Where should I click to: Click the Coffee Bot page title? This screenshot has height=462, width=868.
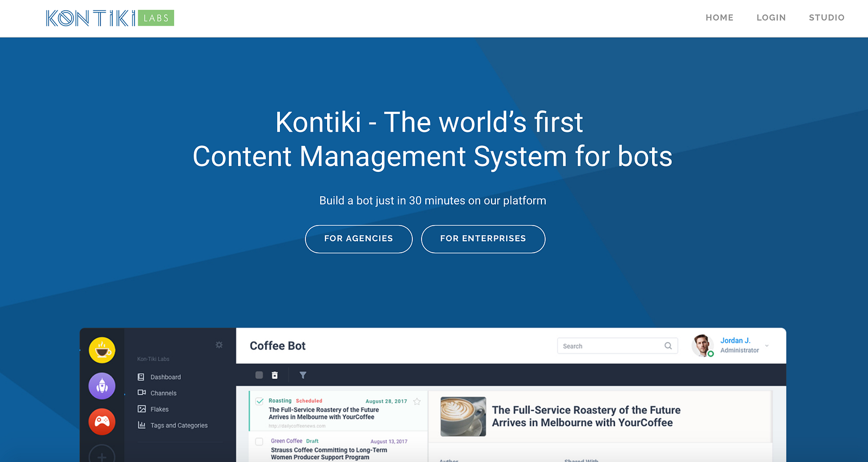[278, 346]
